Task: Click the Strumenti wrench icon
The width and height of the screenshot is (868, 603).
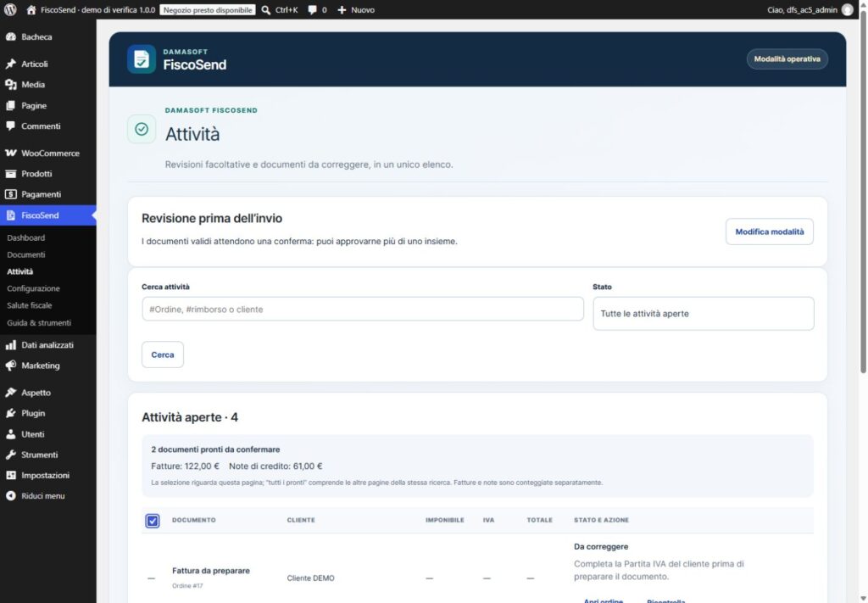Action: (x=10, y=455)
